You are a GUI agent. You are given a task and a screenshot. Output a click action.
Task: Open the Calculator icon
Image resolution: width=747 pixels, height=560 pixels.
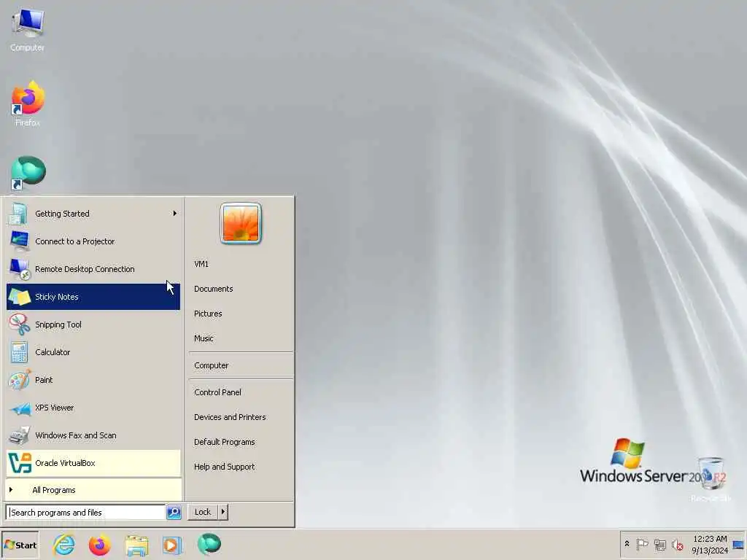pyautogui.click(x=20, y=352)
